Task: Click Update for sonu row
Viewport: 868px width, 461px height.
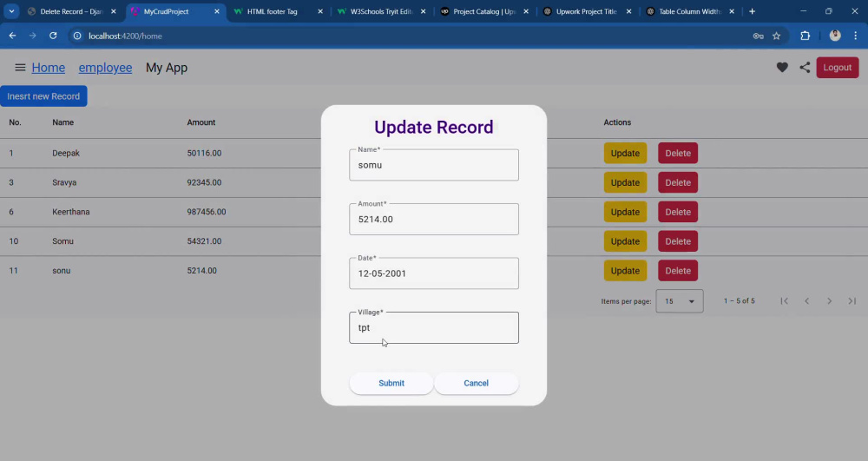Action: coord(625,271)
